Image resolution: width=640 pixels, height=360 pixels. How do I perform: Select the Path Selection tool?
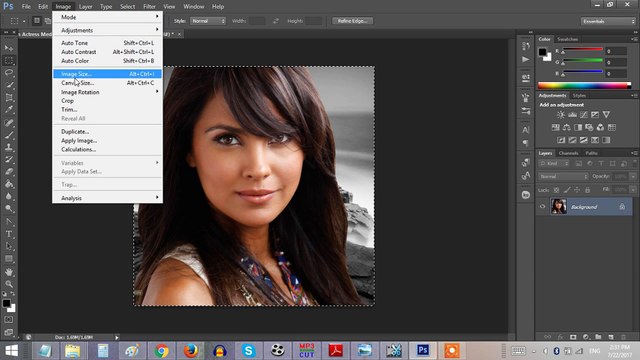pyautogui.click(x=9, y=247)
